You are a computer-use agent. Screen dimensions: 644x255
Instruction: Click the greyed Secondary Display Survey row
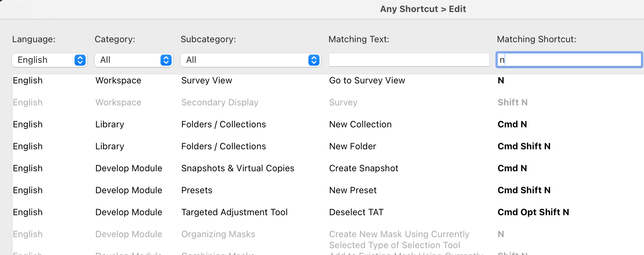coord(343,103)
